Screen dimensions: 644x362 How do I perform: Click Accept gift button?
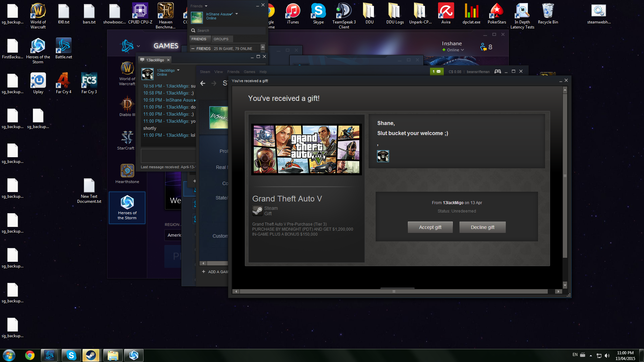430,227
